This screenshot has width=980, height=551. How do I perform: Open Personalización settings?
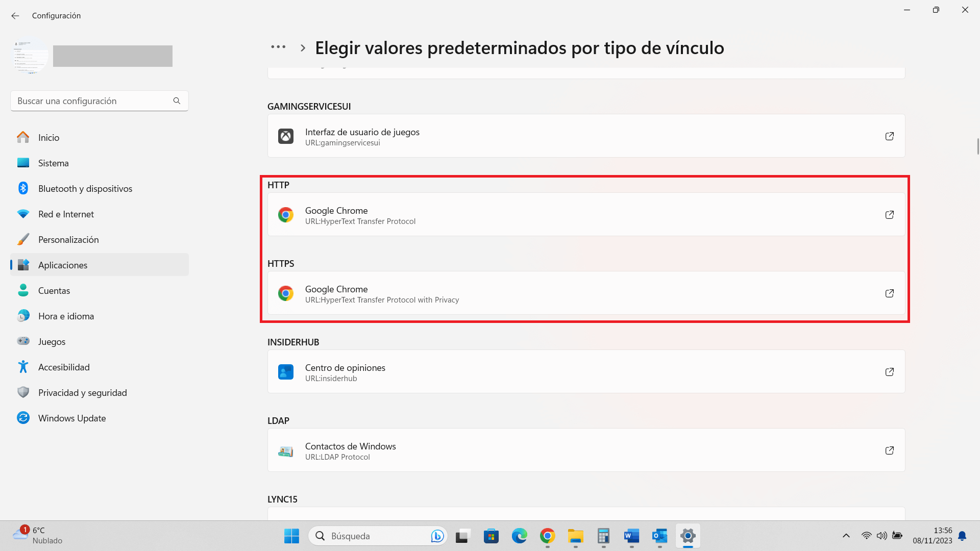(100, 239)
